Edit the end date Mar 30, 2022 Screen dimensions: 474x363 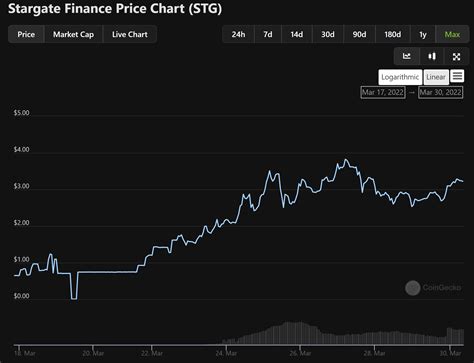[440, 92]
